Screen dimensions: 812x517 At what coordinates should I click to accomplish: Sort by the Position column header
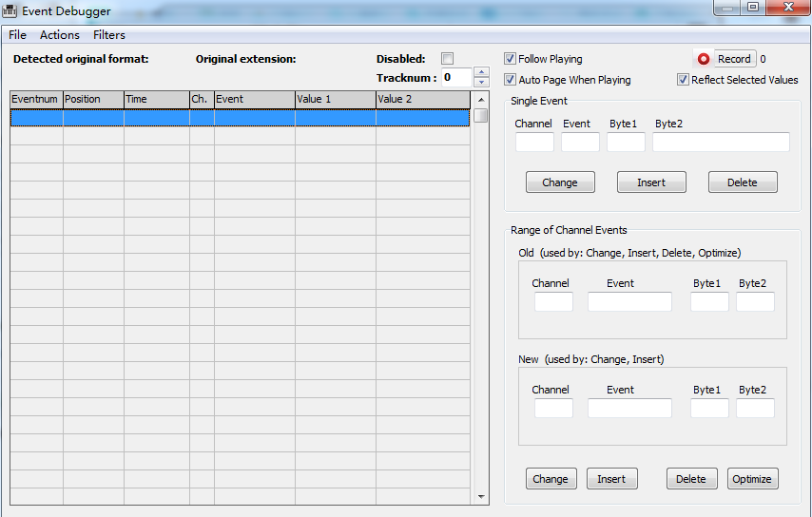93,99
